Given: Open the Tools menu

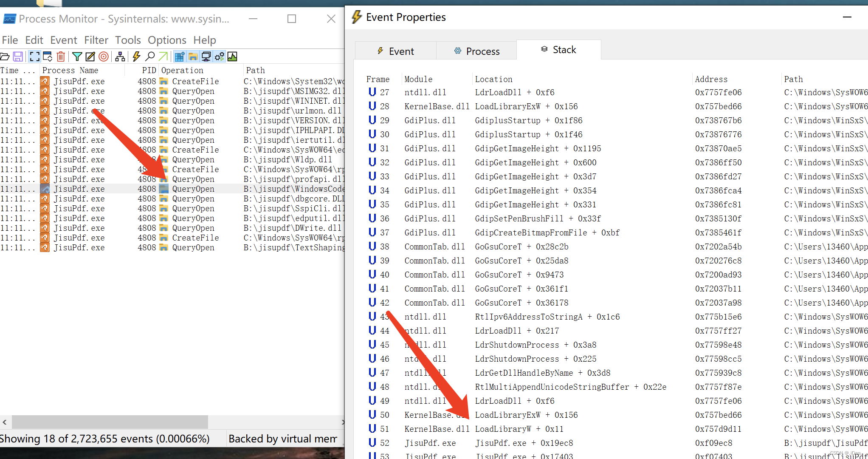Looking at the screenshot, I should click(x=128, y=40).
